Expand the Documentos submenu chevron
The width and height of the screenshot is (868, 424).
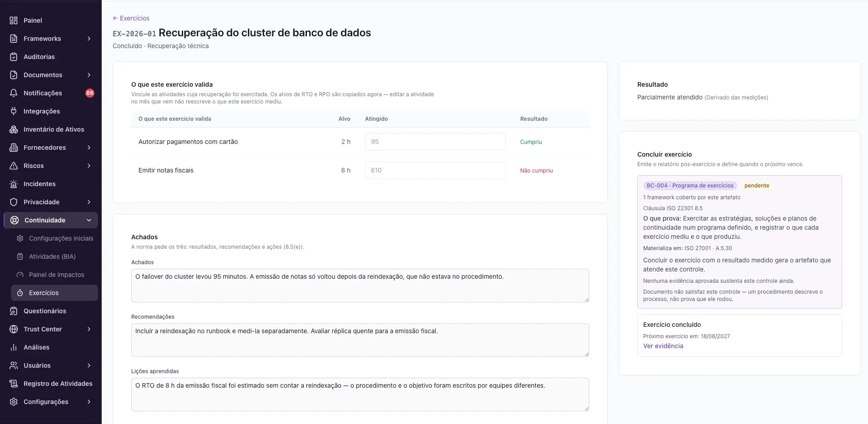click(x=89, y=75)
